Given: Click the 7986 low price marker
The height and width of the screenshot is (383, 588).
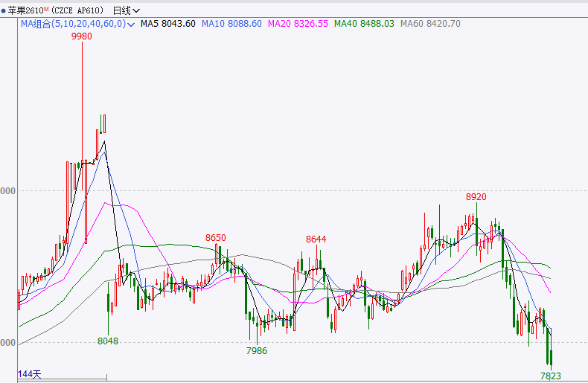Looking at the screenshot, I should coord(256,350).
